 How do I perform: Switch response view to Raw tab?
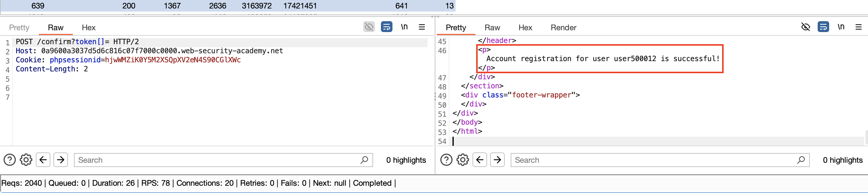[492, 28]
